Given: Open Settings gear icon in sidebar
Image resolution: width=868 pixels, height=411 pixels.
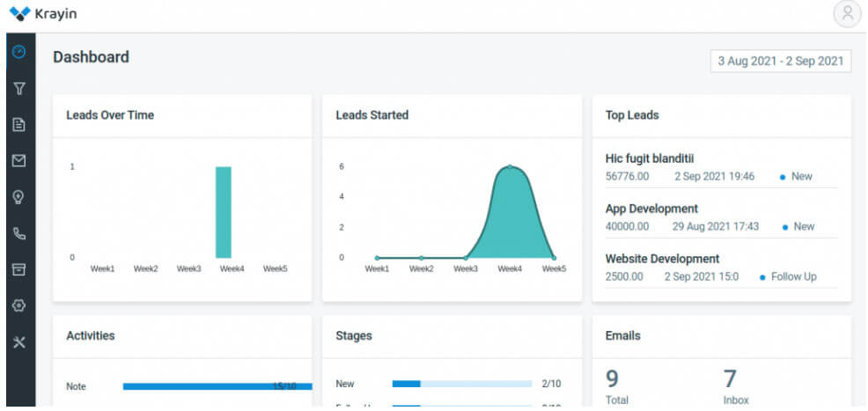Looking at the screenshot, I should pyautogui.click(x=19, y=305).
